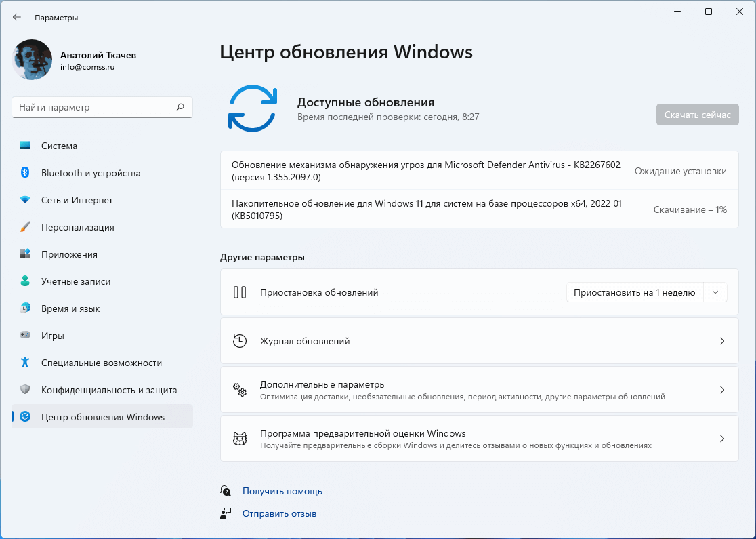Select the Bluetooth и устройства section icon

pyautogui.click(x=24, y=173)
